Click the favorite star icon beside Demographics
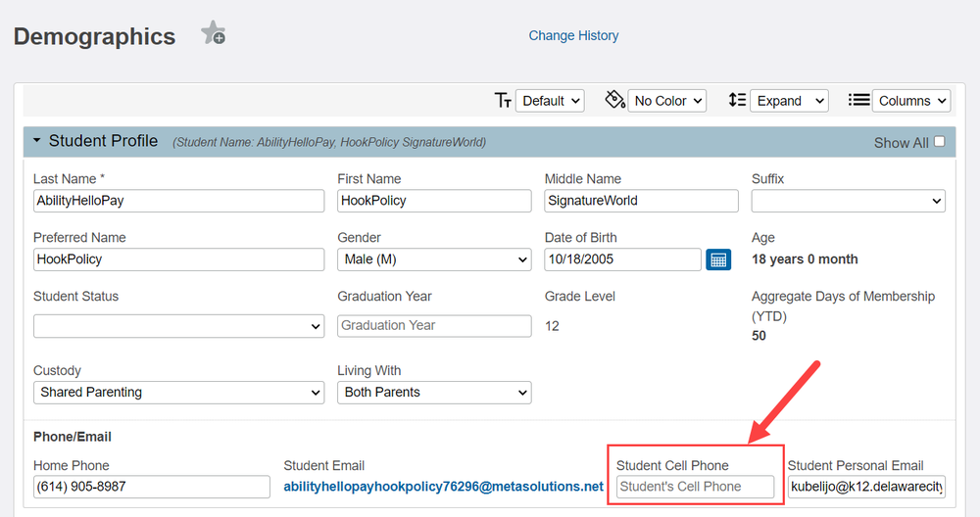980x517 pixels. pos(213,33)
